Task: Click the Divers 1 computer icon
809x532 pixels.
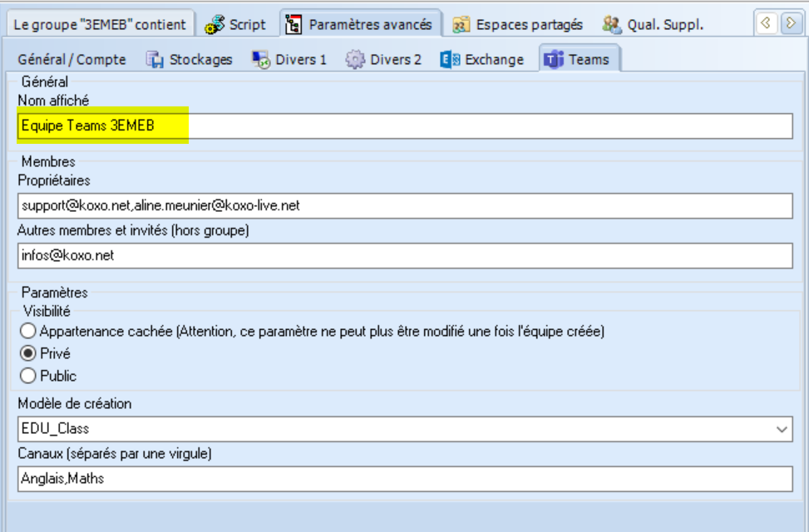Action: pos(261,60)
